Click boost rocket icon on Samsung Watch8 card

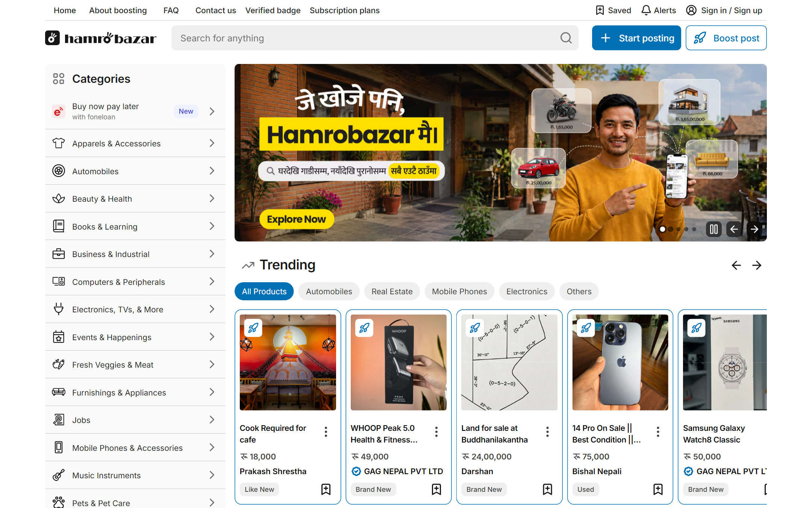[x=696, y=328]
